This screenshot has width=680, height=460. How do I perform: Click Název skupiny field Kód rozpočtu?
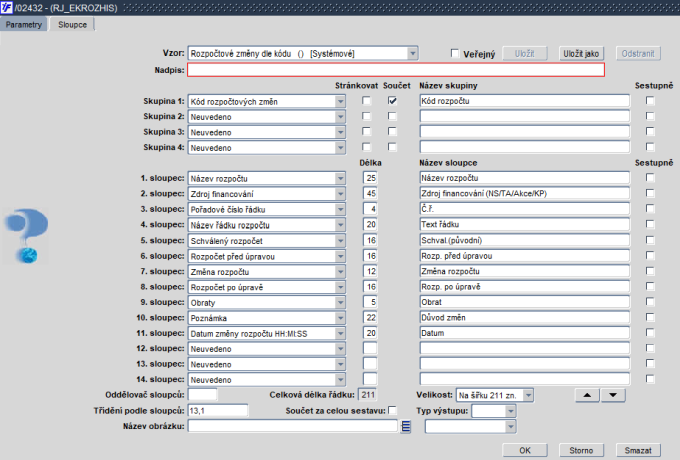pos(524,101)
